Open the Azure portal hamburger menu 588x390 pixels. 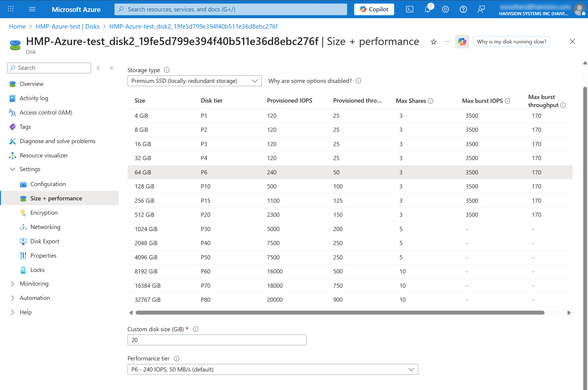tap(32, 9)
